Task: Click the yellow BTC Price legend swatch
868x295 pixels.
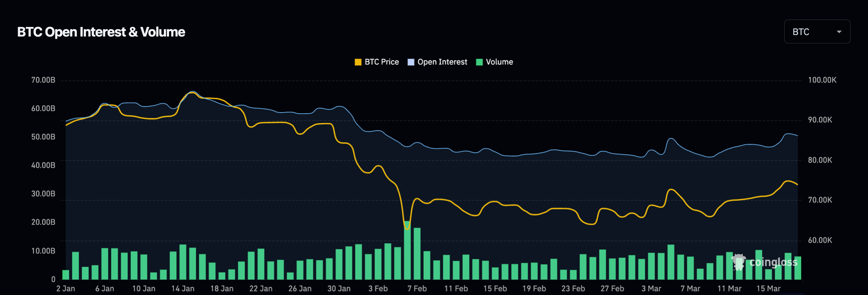Action: tap(358, 62)
